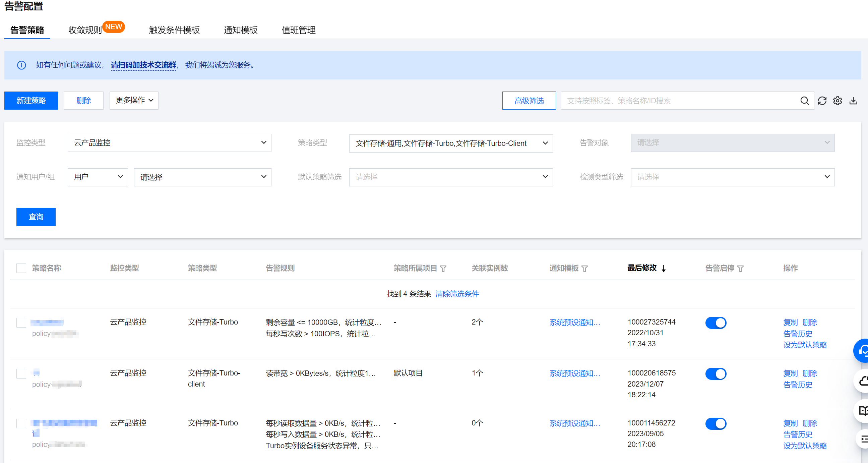Open the 更多操作 dropdown
Screen dimensions: 868x463
coord(134,101)
